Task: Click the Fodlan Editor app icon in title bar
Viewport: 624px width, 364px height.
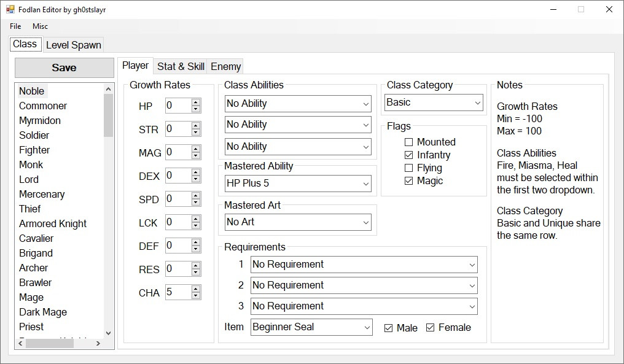Action: coord(10,10)
